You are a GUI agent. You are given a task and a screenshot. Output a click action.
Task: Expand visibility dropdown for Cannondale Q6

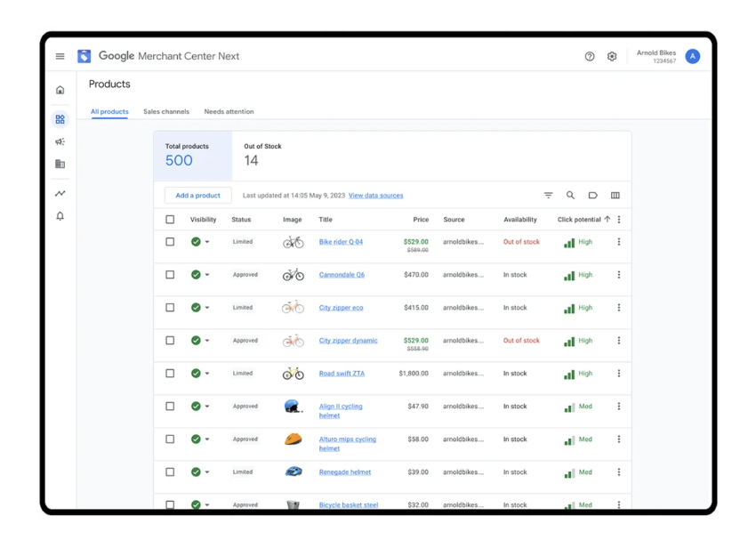click(x=207, y=275)
